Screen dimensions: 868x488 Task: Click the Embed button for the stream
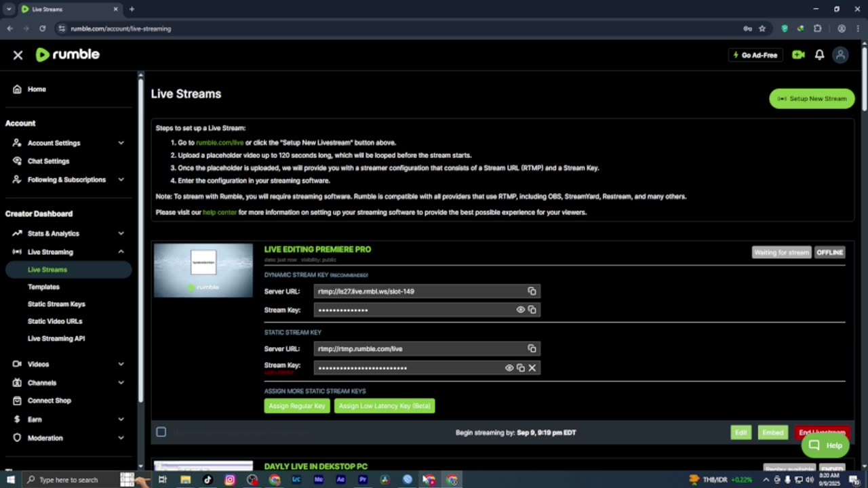pos(773,432)
